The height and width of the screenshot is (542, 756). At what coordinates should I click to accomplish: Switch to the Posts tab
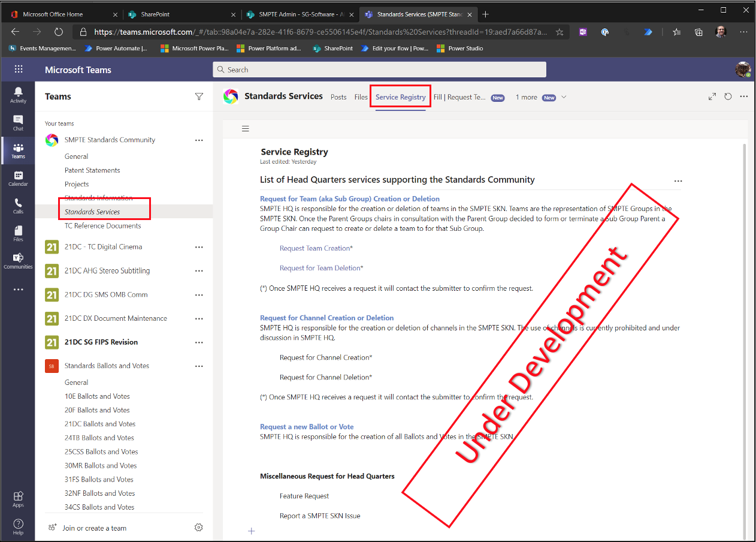tap(338, 97)
